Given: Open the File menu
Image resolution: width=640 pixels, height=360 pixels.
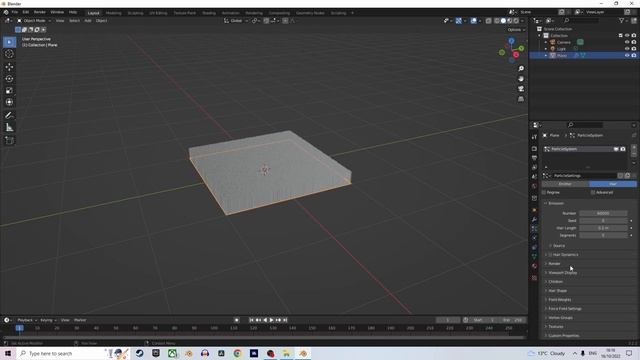Looking at the screenshot, I should point(15,13).
